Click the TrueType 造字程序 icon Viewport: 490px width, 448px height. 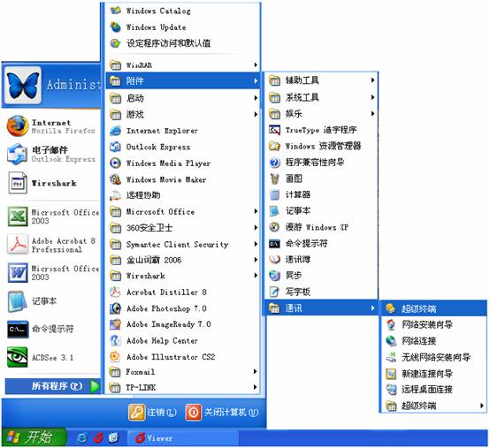click(274, 130)
